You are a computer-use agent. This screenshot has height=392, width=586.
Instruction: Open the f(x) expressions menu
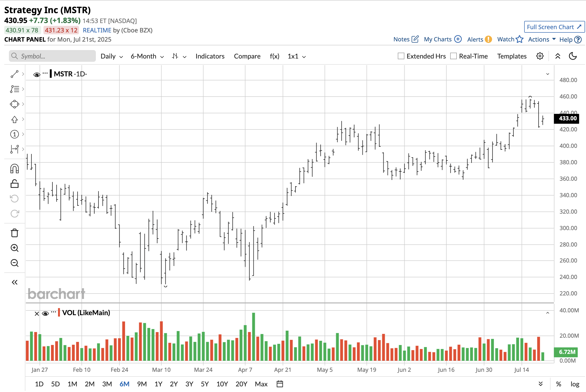[x=274, y=56]
